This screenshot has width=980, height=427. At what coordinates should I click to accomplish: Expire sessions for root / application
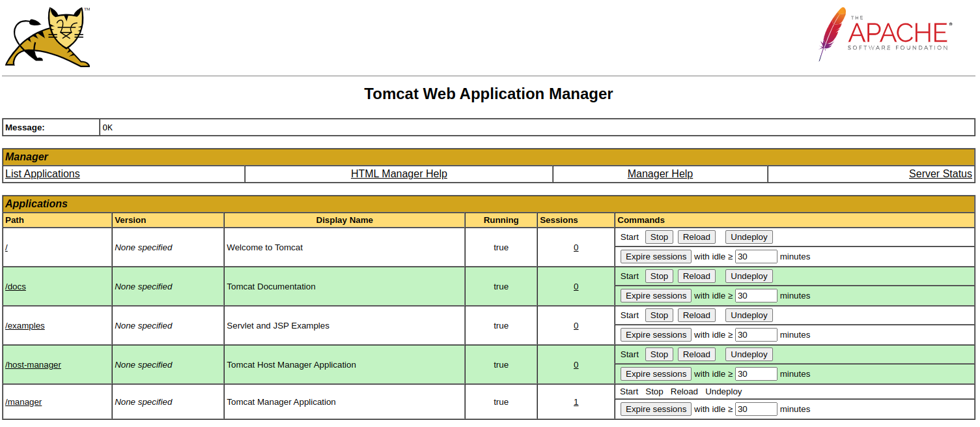[656, 257]
